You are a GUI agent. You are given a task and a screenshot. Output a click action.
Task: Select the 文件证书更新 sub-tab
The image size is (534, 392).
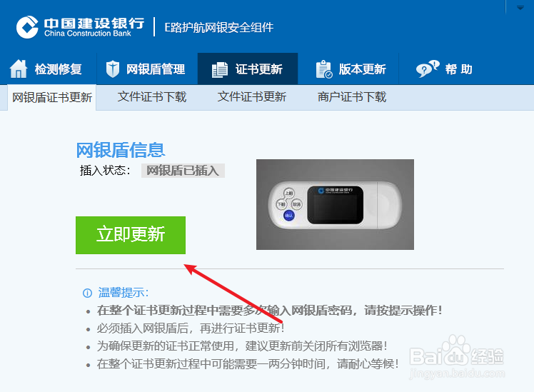252,96
